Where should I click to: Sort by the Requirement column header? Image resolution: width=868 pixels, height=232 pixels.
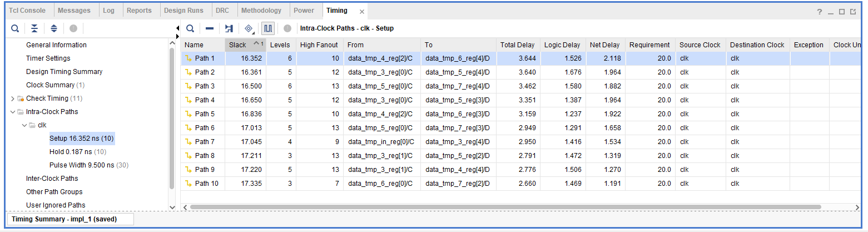tap(649, 45)
